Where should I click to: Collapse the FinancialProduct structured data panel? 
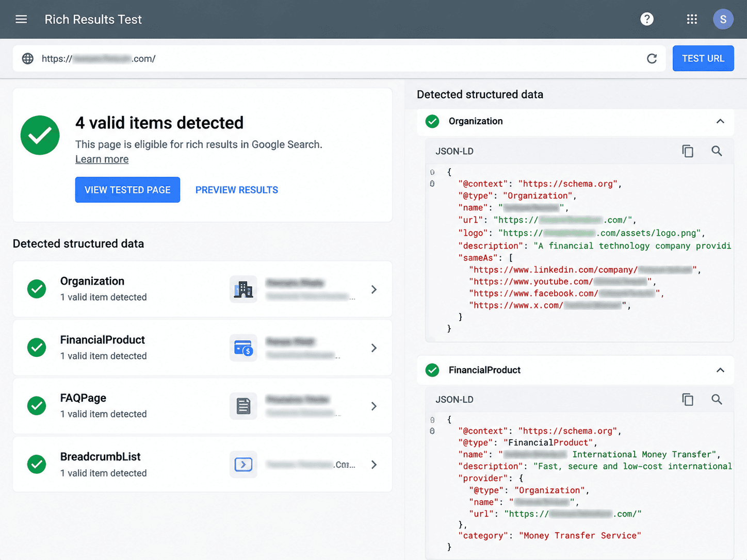pyautogui.click(x=720, y=370)
